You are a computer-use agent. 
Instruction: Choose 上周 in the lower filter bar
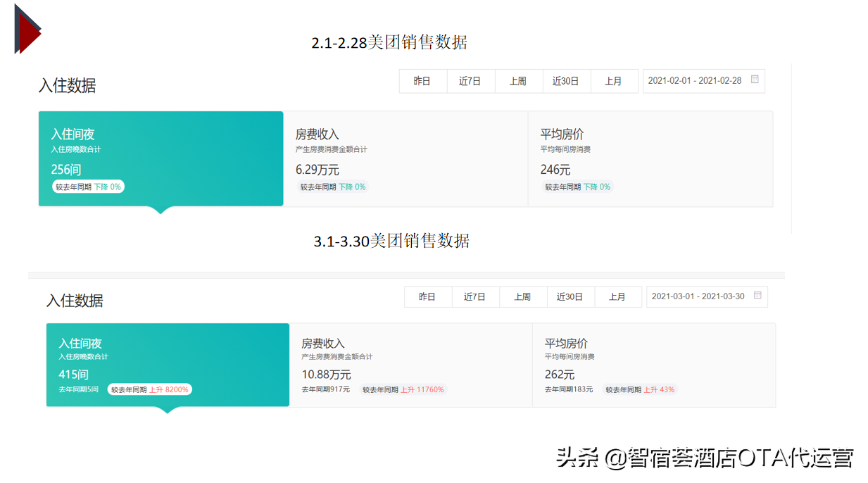[x=522, y=297]
